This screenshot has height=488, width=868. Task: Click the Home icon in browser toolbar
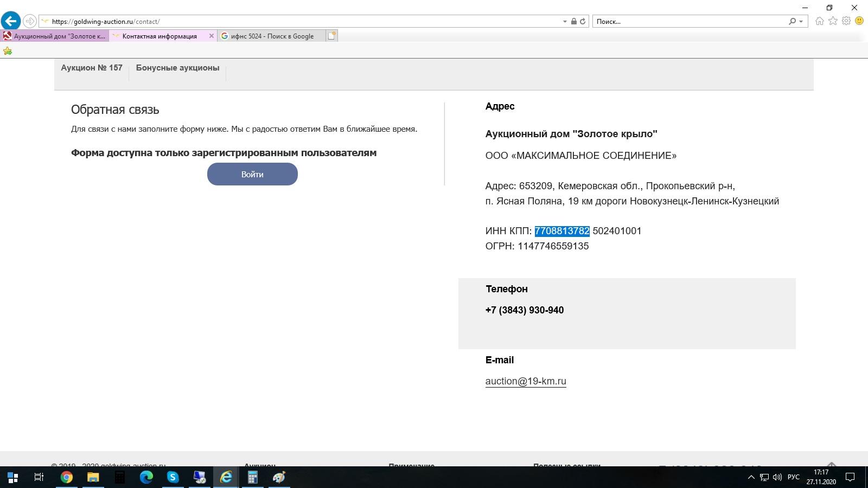(x=819, y=21)
